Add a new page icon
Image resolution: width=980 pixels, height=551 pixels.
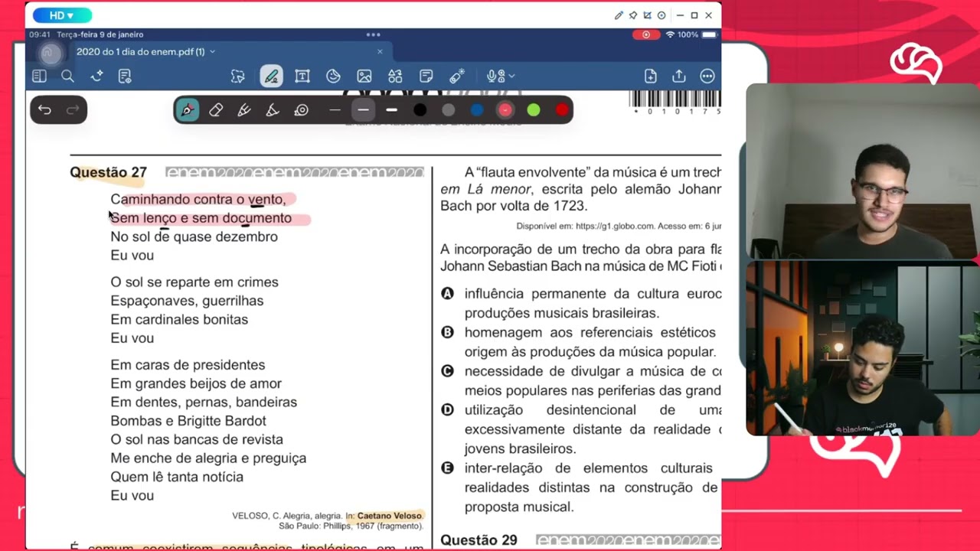tap(650, 76)
